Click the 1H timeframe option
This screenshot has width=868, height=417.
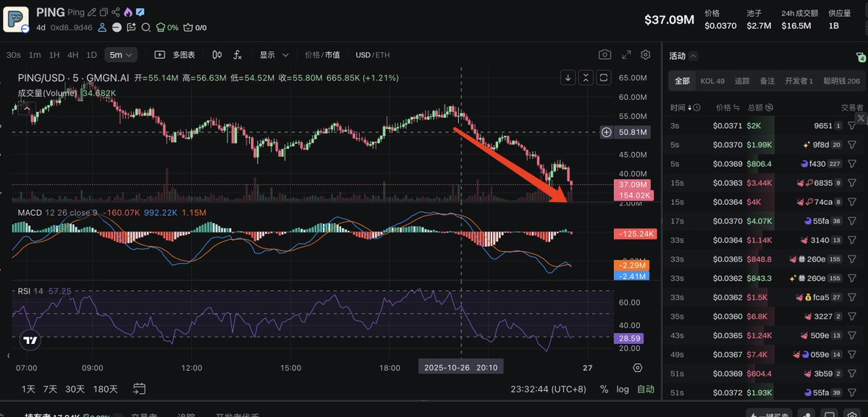[x=54, y=55]
